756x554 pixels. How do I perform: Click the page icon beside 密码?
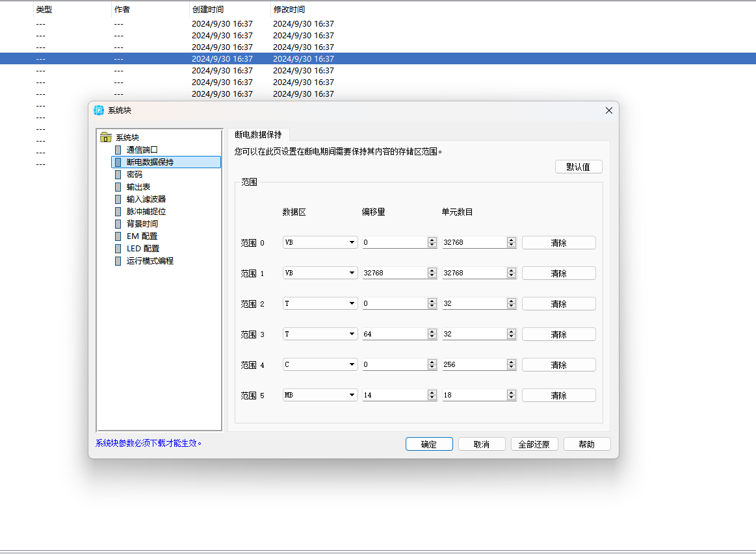click(x=118, y=175)
